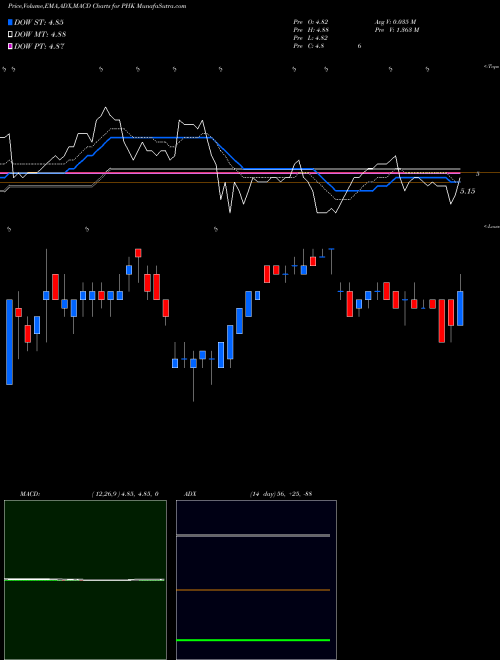Open the dark blue ADX chart panel
The image size is (500, 660).
coord(256,580)
